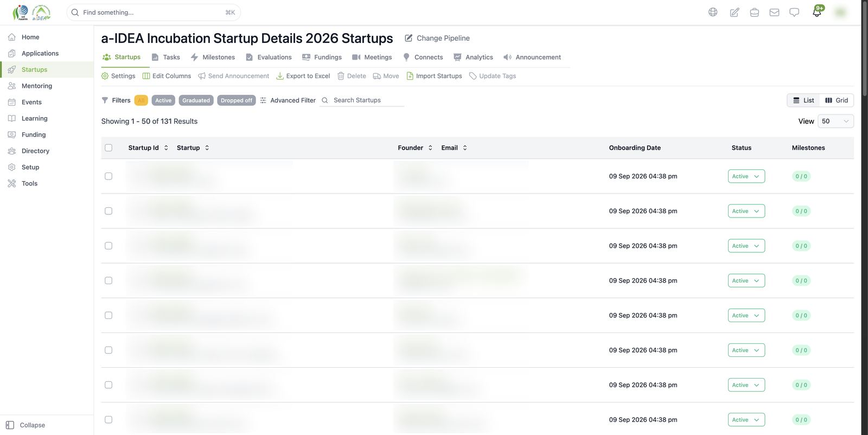The height and width of the screenshot is (435, 868).
Task: Switch to the Tasks tab
Action: coord(165,57)
